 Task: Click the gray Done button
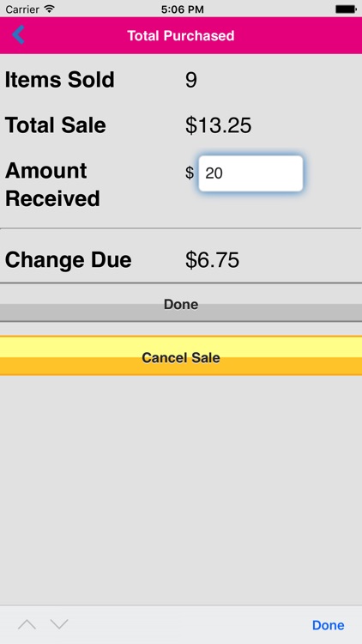[x=181, y=304]
